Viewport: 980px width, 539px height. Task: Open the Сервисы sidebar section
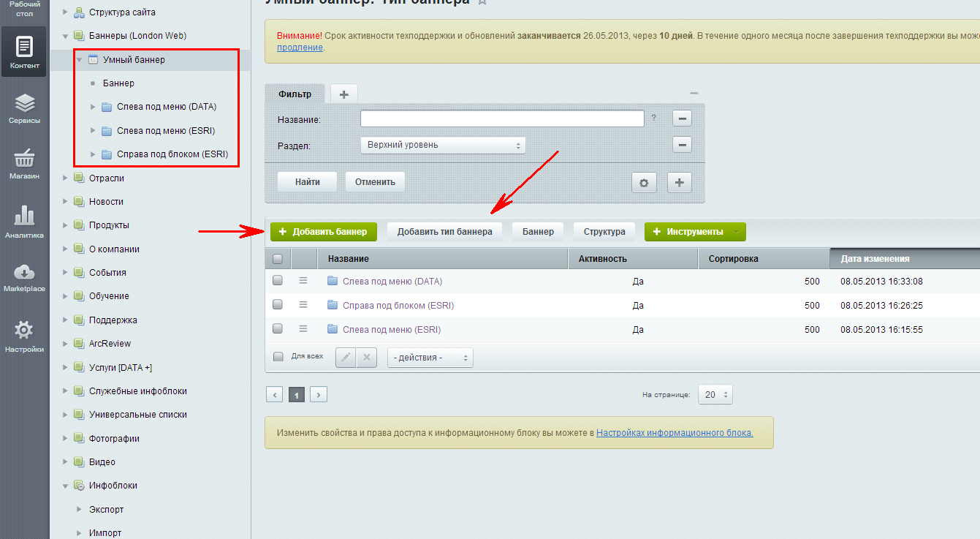24,108
